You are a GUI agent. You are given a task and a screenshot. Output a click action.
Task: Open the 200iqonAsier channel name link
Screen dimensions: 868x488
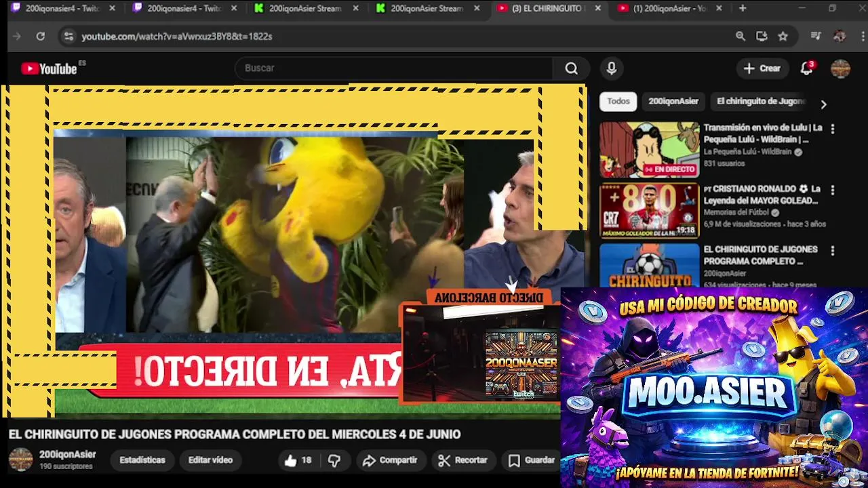point(68,455)
